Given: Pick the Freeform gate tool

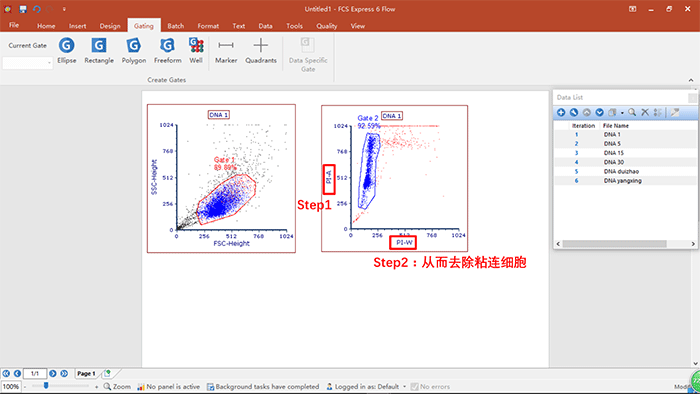Looking at the screenshot, I should click(167, 51).
